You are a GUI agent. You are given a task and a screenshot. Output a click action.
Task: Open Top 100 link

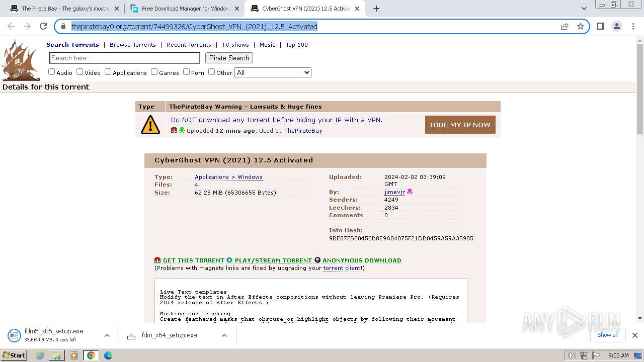pyautogui.click(x=297, y=45)
